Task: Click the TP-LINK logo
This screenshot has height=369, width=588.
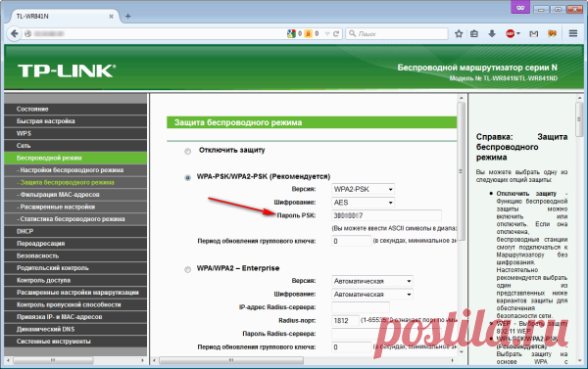Action: coord(67,70)
